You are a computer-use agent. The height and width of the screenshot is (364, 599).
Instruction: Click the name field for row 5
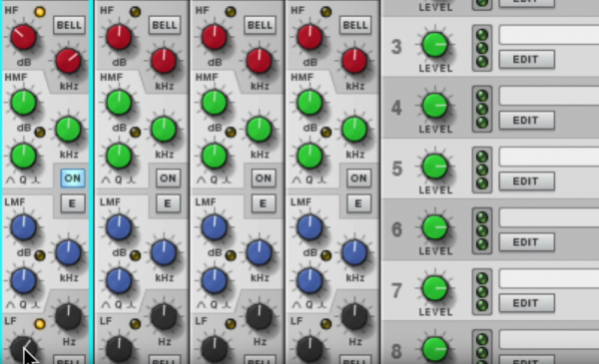(549, 158)
